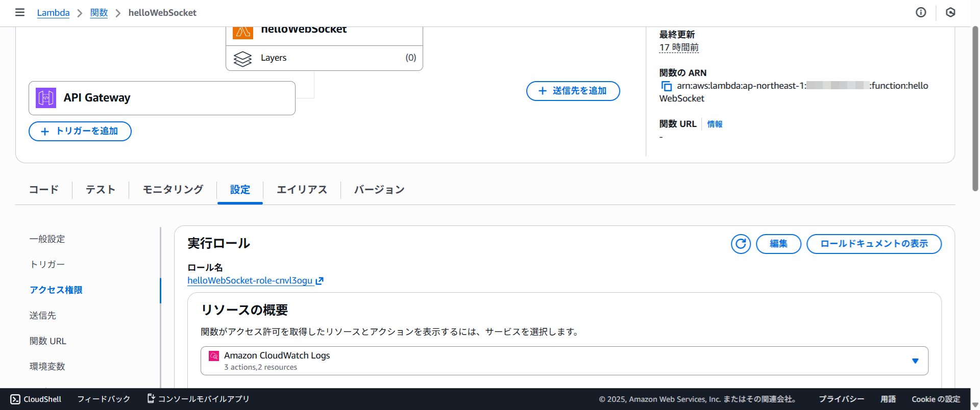Open the helloWebSocket-role-cnvl3ogu role link
Image resolution: width=980 pixels, height=410 pixels.
[x=250, y=280]
